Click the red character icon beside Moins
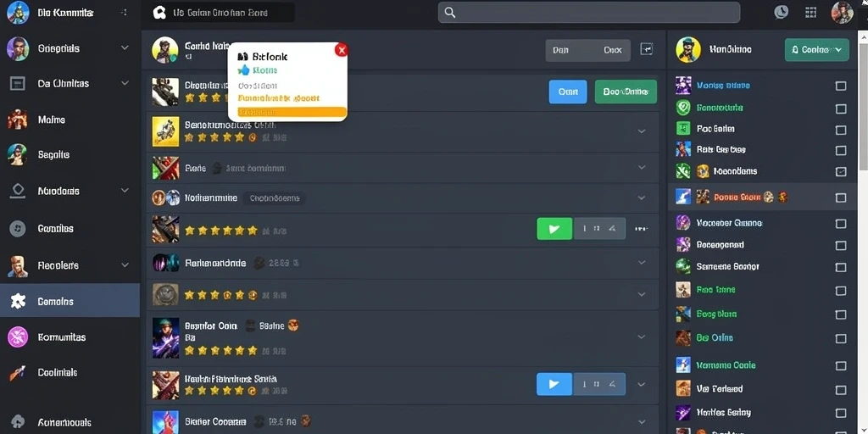This screenshot has width=868, height=434. pos(18,119)
